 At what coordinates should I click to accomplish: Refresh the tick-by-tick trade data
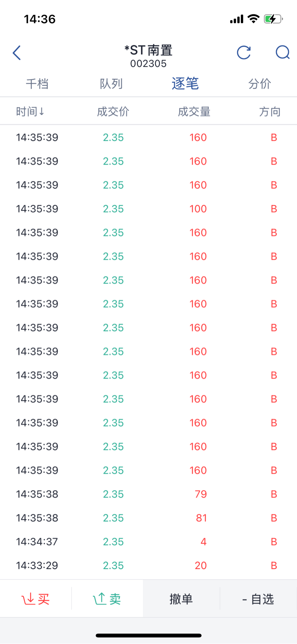244,52
